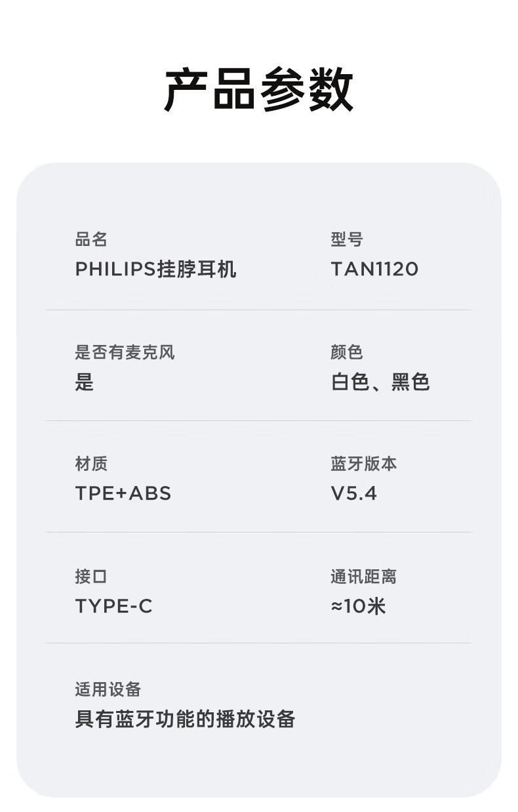518x812 pixels.
Task: Click the 黑色 color value
Action: 410,382
